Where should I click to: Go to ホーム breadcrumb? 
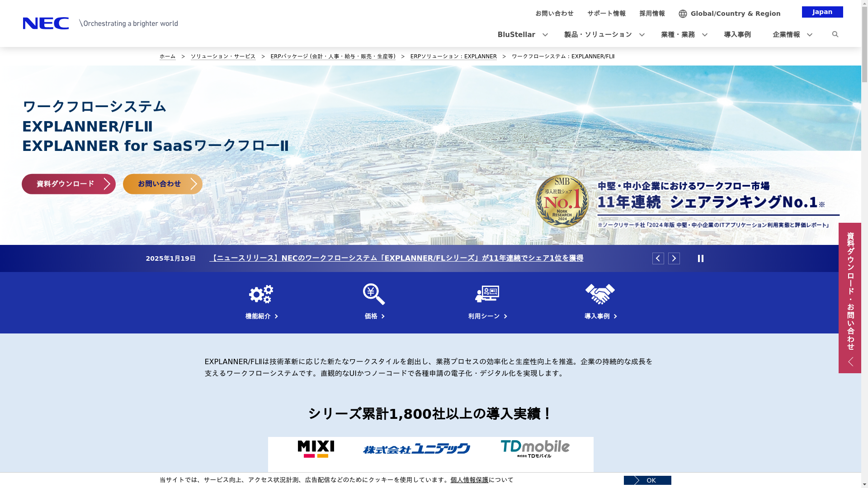(167, 56)
